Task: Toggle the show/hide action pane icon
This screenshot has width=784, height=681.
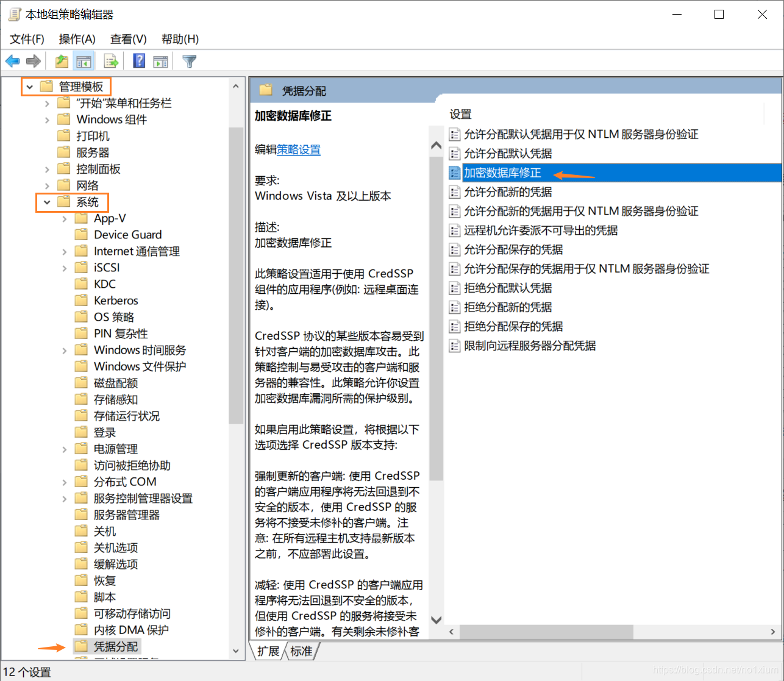Action: pyautogui.click(x=161, y=61)
